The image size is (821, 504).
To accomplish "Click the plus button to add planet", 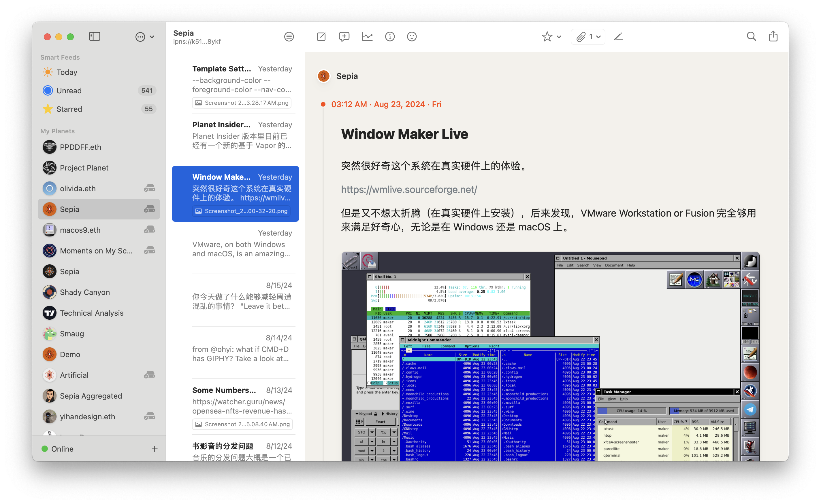I will [x=155, y=449].
